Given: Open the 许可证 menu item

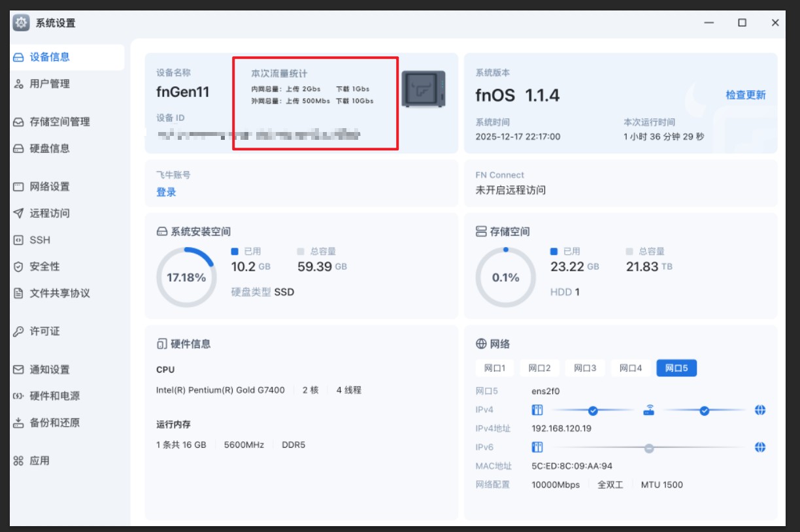Looking at the screenshot, I should click(44, 331).
